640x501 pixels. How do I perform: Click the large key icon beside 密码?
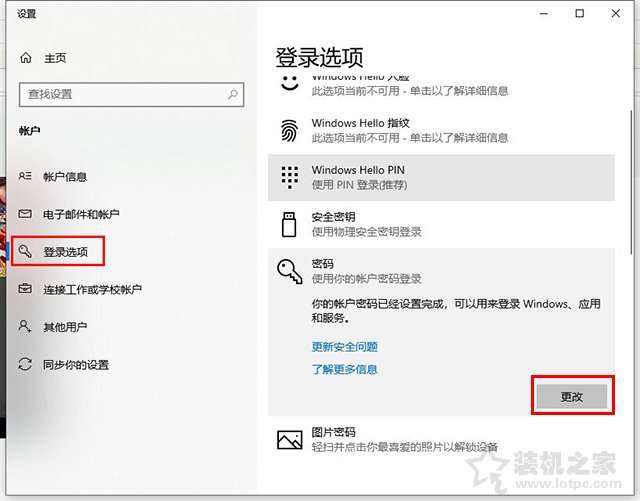coord(290,271)
